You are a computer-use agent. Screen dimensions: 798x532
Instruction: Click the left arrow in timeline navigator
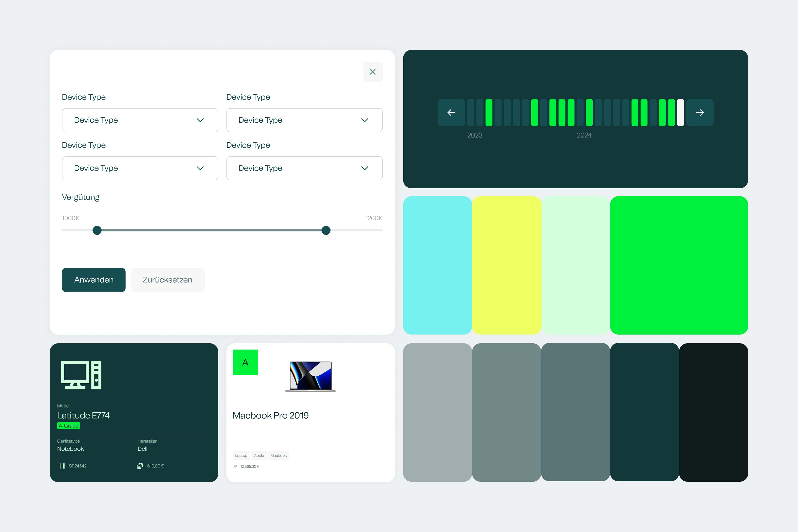[x=451, y=113]
